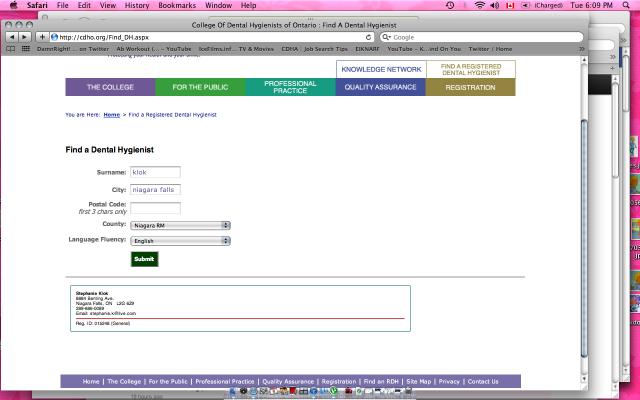Open footer link Registration

pos(339,382)
